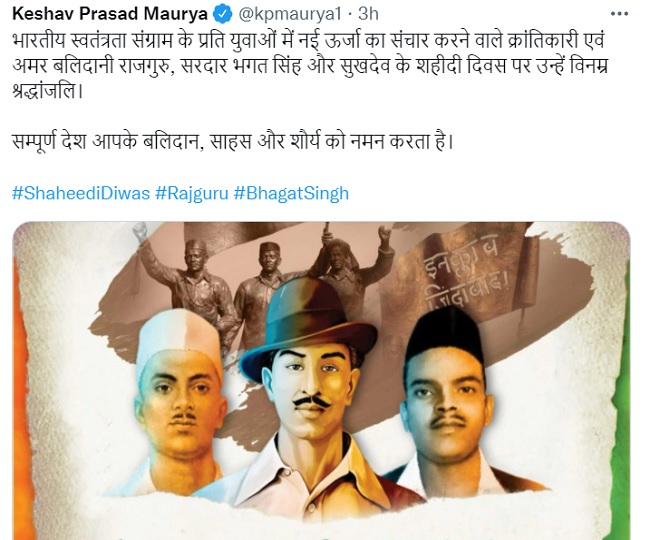Image resolution: width=650 pixels, height=540 pixels.
Task: Click the blue verified badge icon
Action: pos(223,15)
